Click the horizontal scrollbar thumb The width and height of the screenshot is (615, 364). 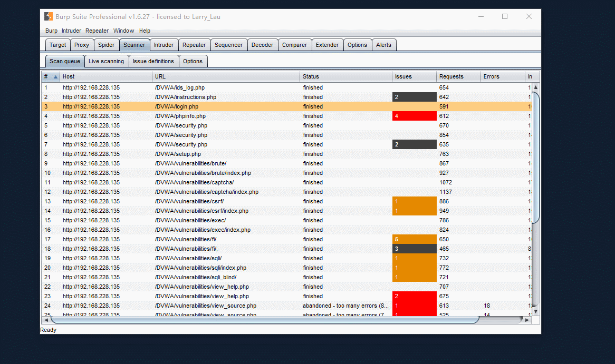265,320
